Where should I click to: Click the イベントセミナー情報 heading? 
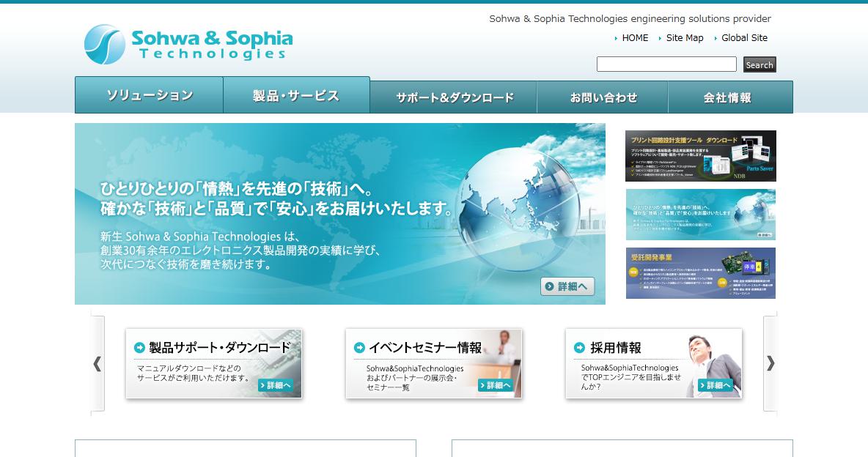tap(425, 347)
